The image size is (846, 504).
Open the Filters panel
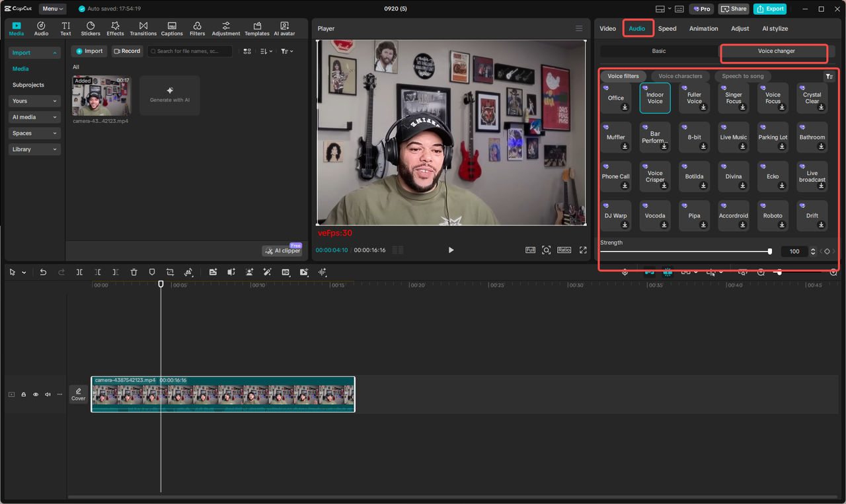197,28
